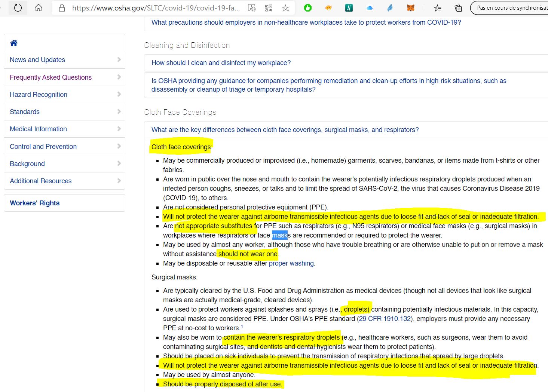Viewport: 548px width, 392px height.
Task: Click the URL address bar
Action: 156,8
